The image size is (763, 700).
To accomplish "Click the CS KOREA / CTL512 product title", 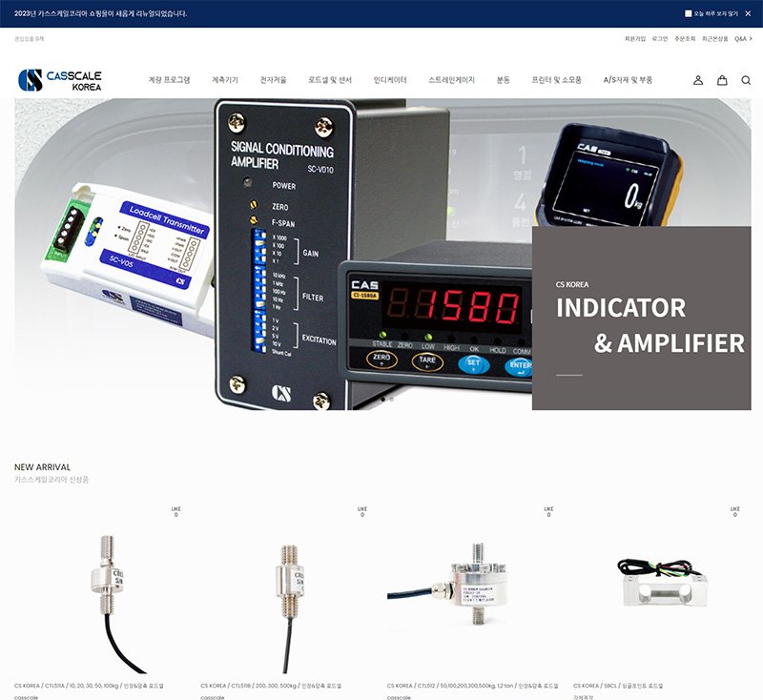I will (472, 686).
